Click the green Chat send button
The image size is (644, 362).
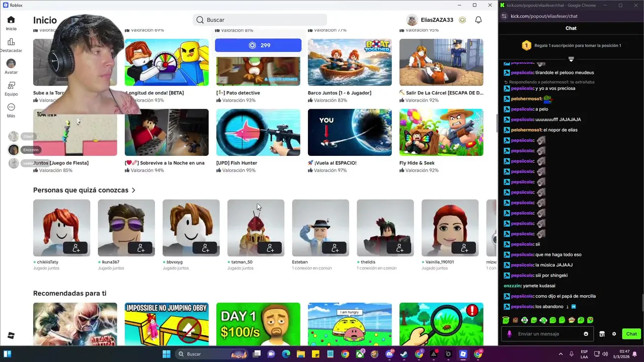[631, 334]
